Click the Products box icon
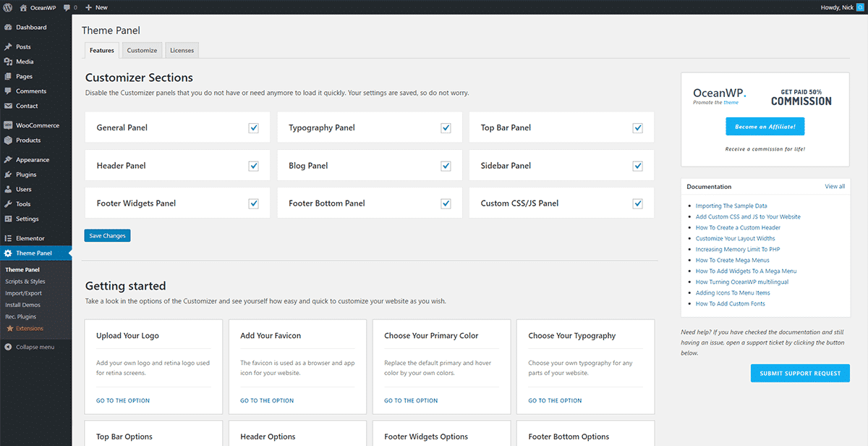Viewport: 868px width, 446px height. [8, 140]
